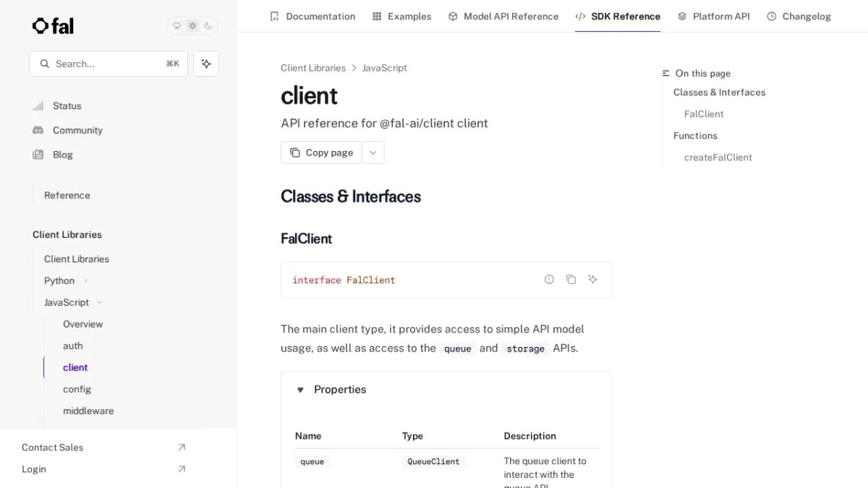Click the storage inline code in description
Screen dimensions: 868x488
pos(525,348)
